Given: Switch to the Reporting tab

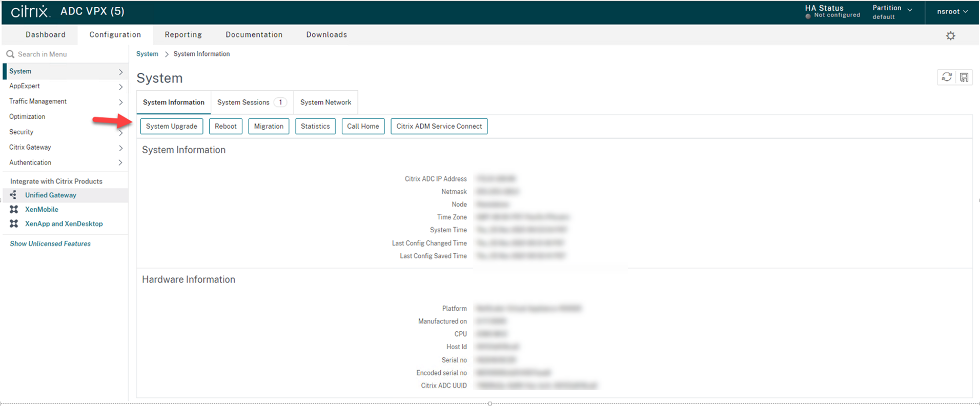Looking at the screenshot, I should tap(183, 35).
